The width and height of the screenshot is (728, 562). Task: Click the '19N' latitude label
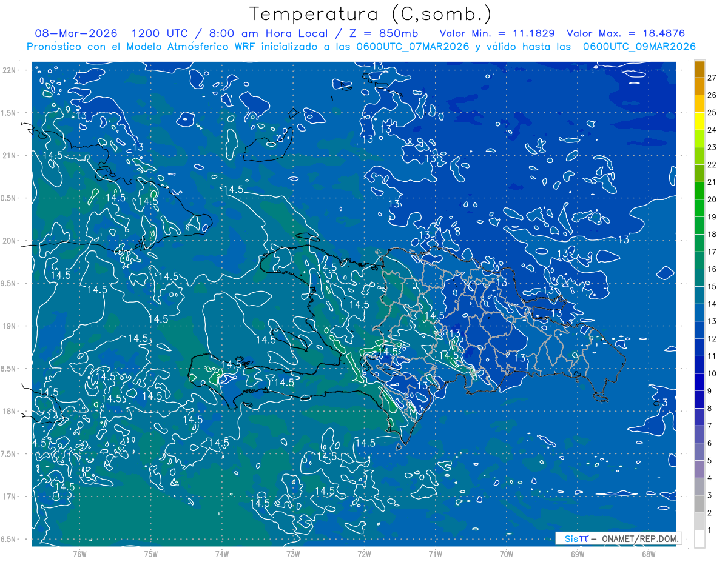click(10, 326)
